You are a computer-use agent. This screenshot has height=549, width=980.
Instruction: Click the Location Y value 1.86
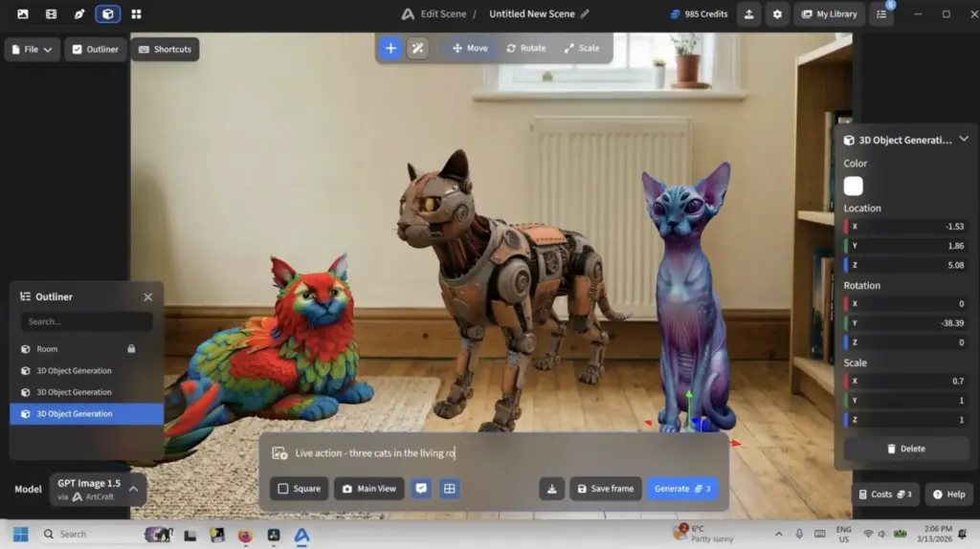click(x=905, y=246)
